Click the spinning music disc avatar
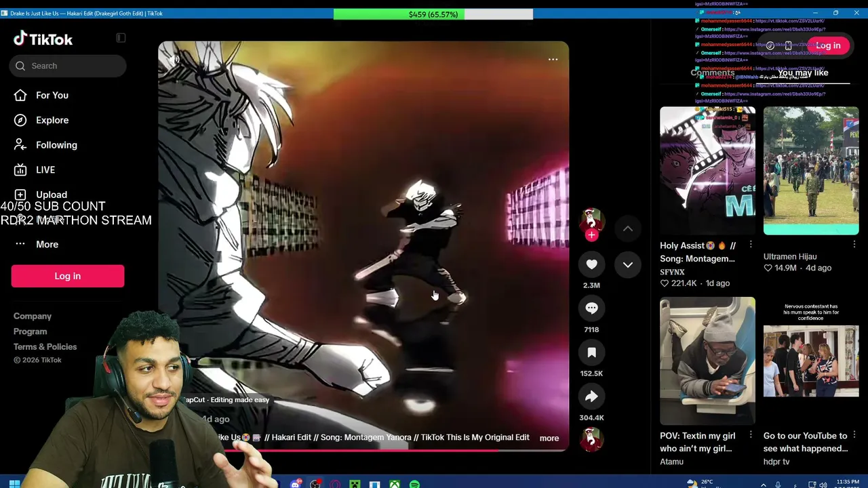The width and height of the screenshot is (868, 488). point(591,439)
